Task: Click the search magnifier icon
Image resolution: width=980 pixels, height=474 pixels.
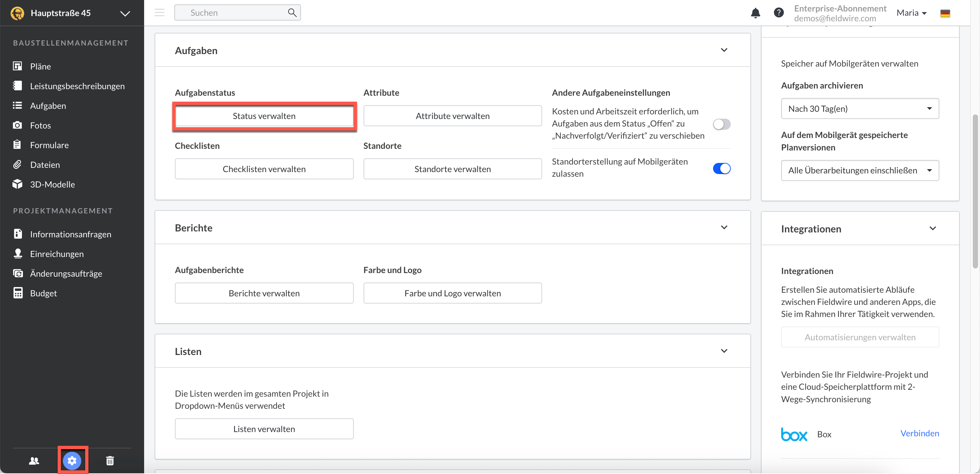Action: [x=292, y=12]
